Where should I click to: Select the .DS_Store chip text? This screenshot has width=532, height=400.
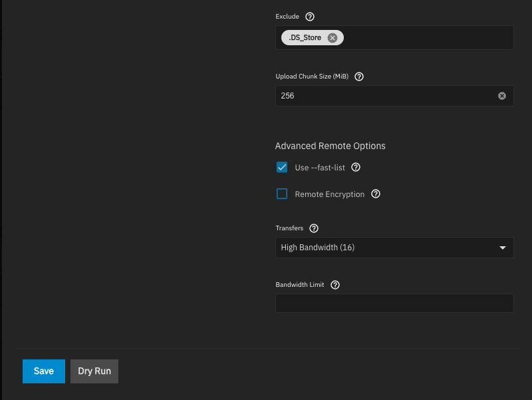point(305,38)
